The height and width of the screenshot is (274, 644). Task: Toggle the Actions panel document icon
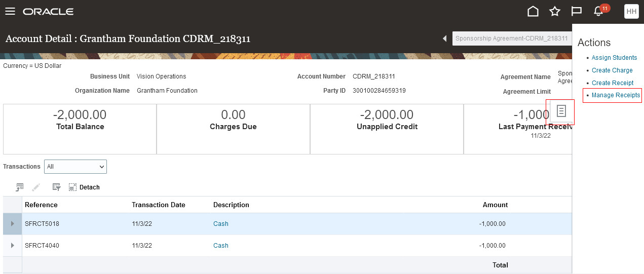[561, 111]
